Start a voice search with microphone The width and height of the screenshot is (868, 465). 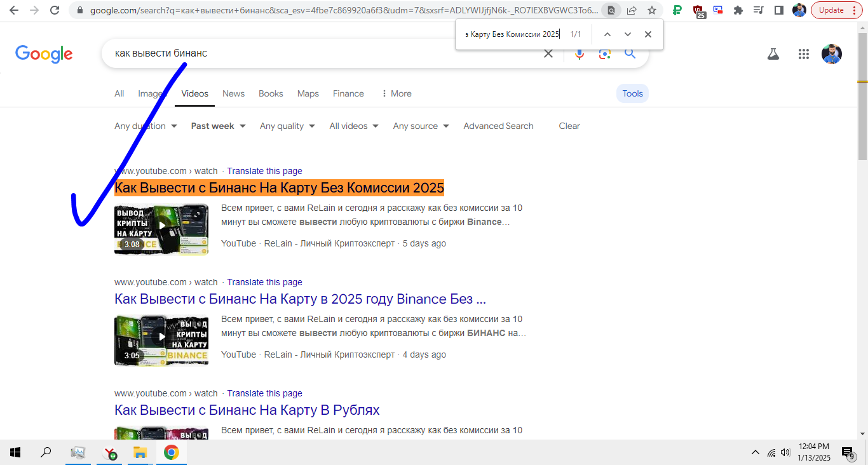coord(580,54)
